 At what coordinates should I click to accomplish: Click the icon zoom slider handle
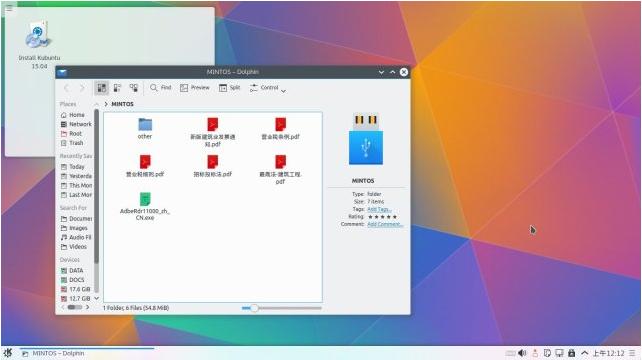254,308
